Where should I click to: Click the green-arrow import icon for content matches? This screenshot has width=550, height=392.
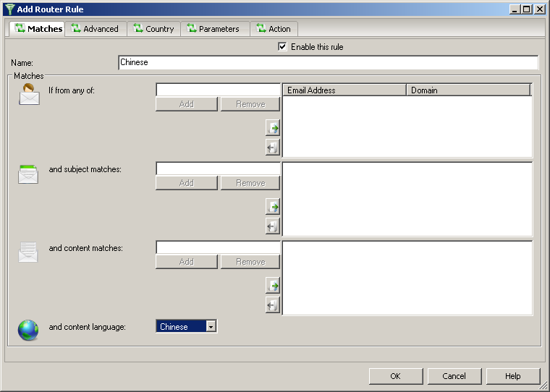[x=273, y=285]
